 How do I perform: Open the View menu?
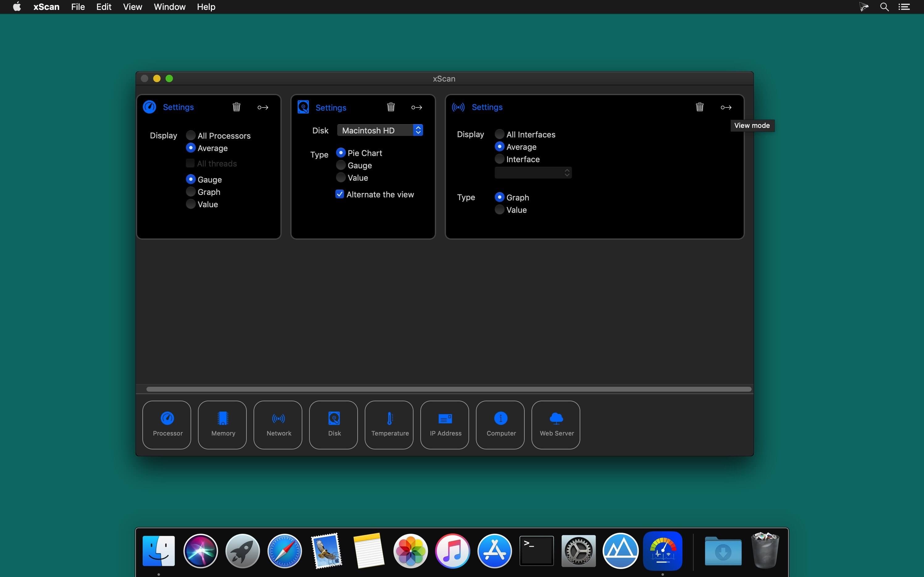tap(132, 7)
